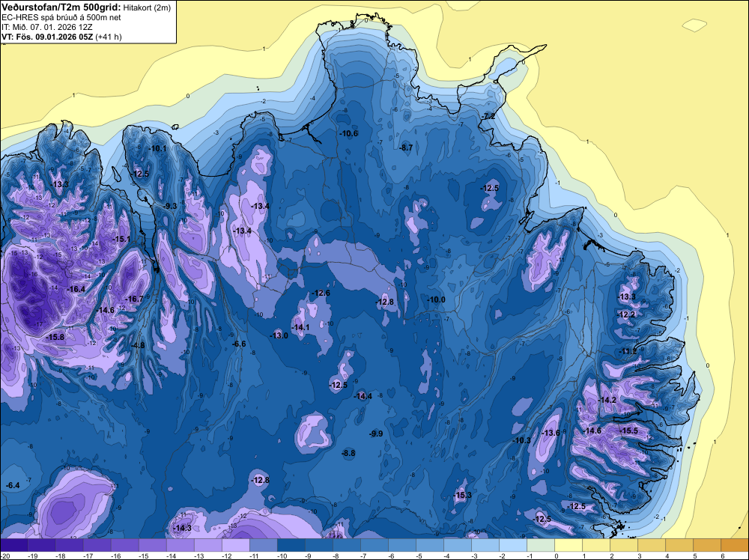Click the -7.2 temperature value

488,117
